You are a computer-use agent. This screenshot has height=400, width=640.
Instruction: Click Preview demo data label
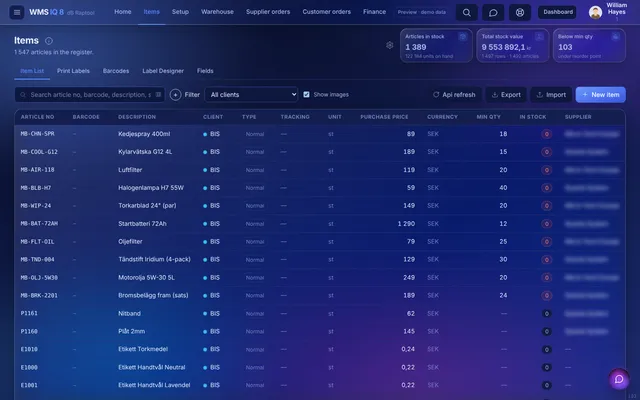[x=422, y=12]
